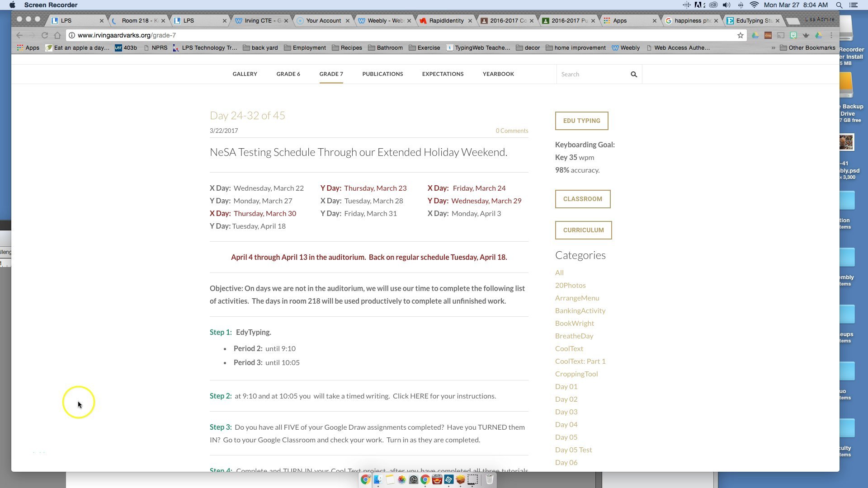The width and height of the screenshot is (868, 488).
Task: Click the Wi-Fi status icon in menu bar
Action: (x=754, y=5)
